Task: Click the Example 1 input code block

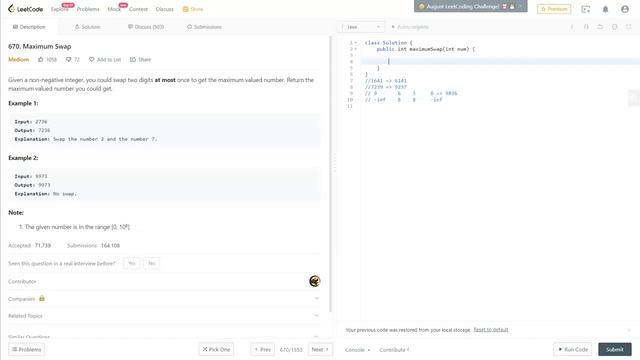Action: coord(164,130)
